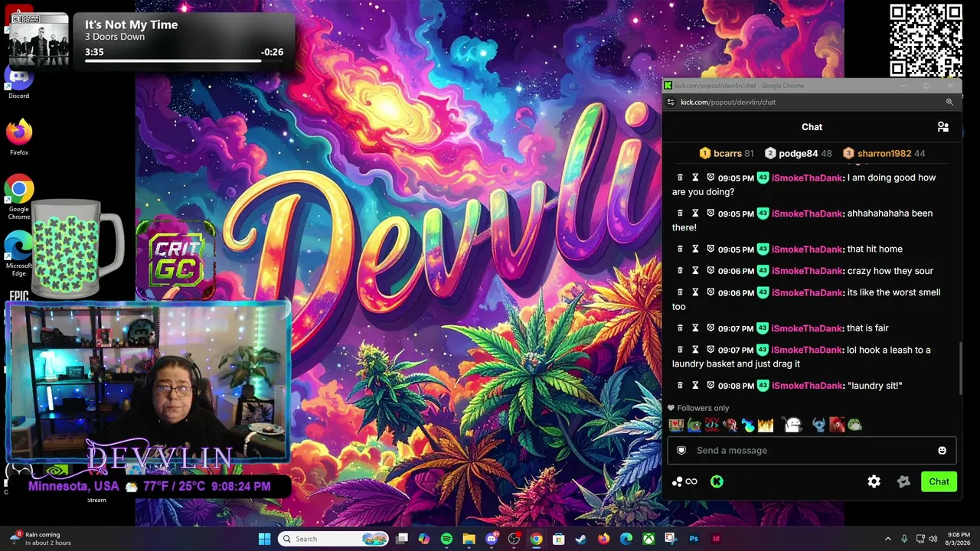
Task: Click the green Kick K icon
Action: coord(717,481)
